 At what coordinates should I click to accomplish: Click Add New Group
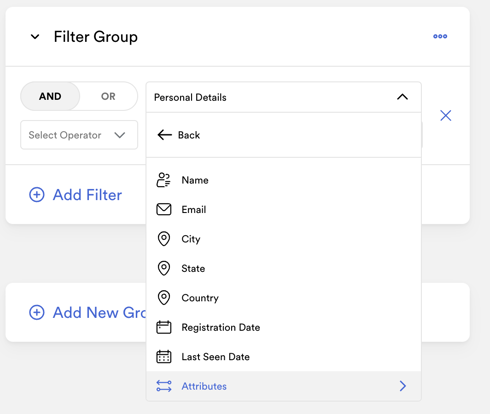[x=88, y=313]
